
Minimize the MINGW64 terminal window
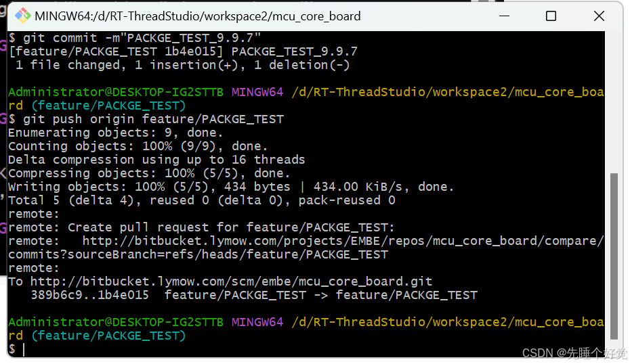(504, 16)
